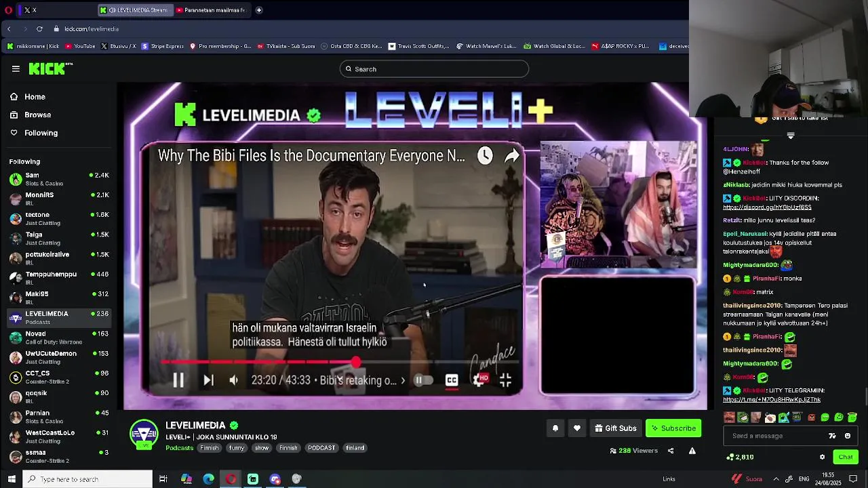Open Discord link in chat
The height and width of the screenshot is (488, 868).
pos(767,207)
